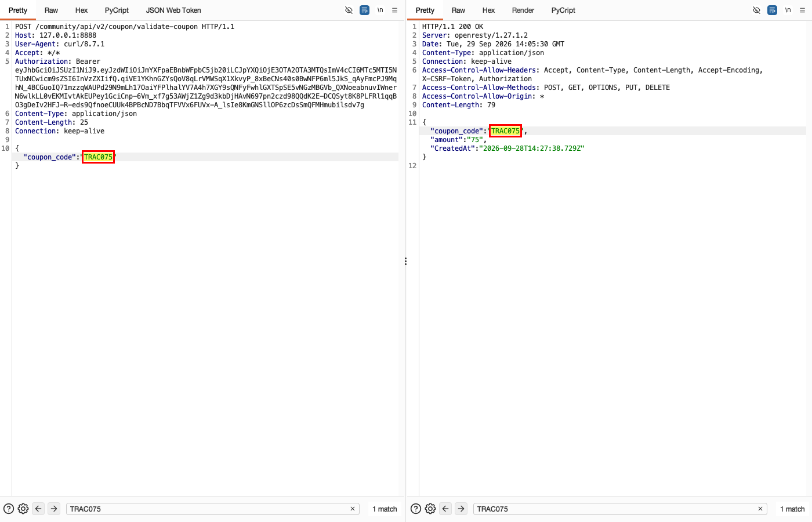Open response PyCript tab

tap(563, 10)
